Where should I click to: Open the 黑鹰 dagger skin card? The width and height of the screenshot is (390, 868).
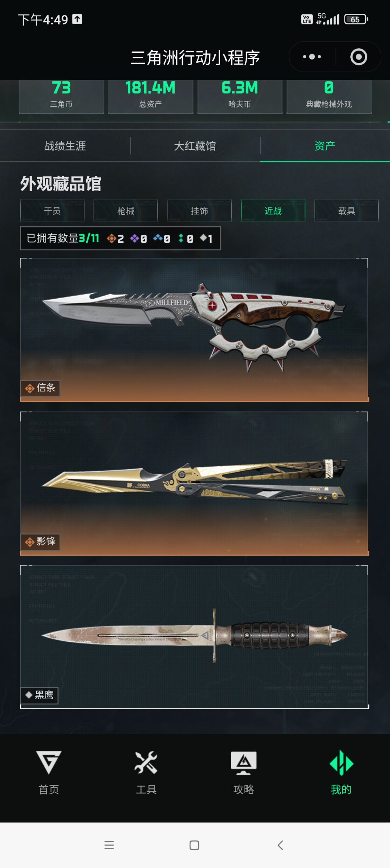coord(194,637)
